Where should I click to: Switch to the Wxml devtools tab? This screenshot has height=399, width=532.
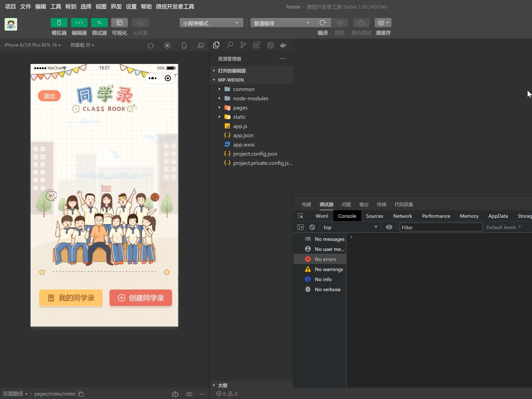point(321,216)
